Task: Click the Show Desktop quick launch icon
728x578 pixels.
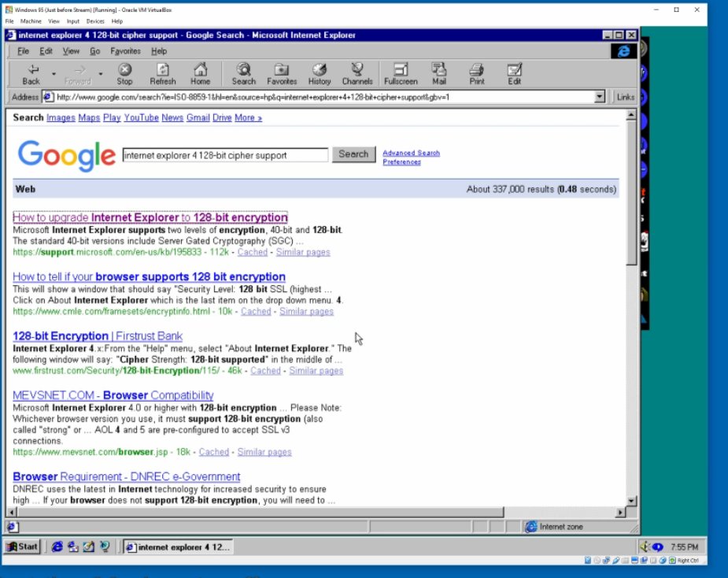Action: (89, 547)
